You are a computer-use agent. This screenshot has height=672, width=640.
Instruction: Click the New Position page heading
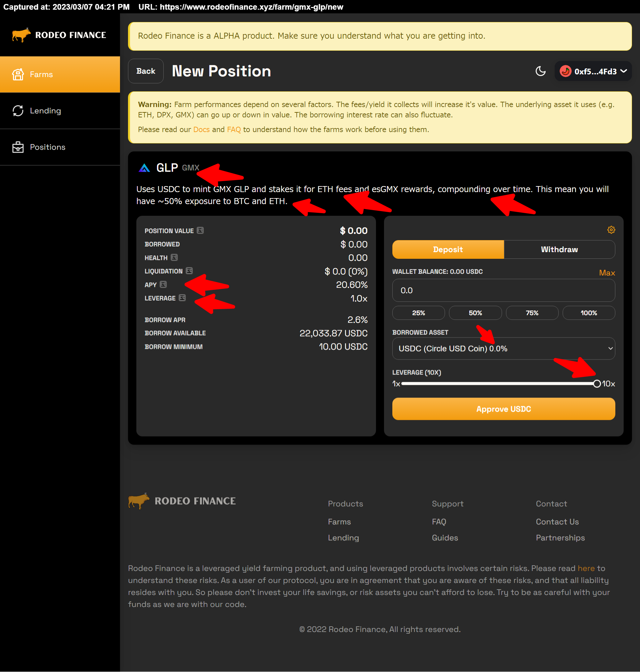pos(221,71)
